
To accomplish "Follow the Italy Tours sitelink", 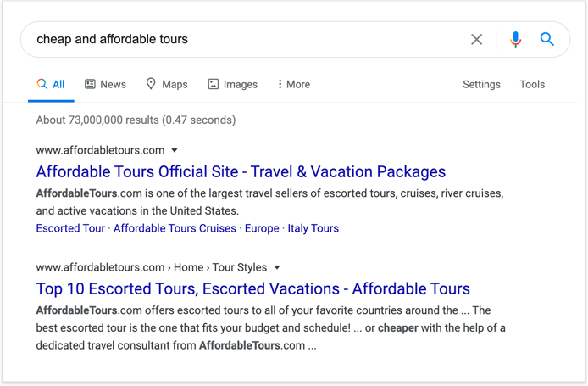I will point(313,228).
